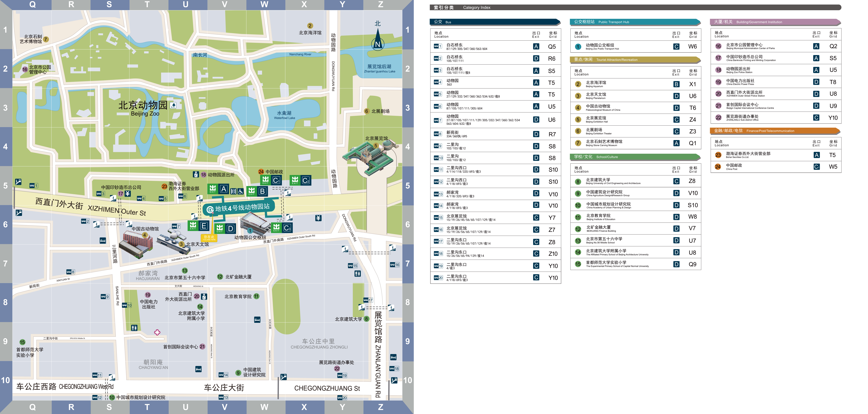Click the Zoo Public Transport Hub building illustration
Viewport: 868px width, 414px height.
tap(255, 224)
